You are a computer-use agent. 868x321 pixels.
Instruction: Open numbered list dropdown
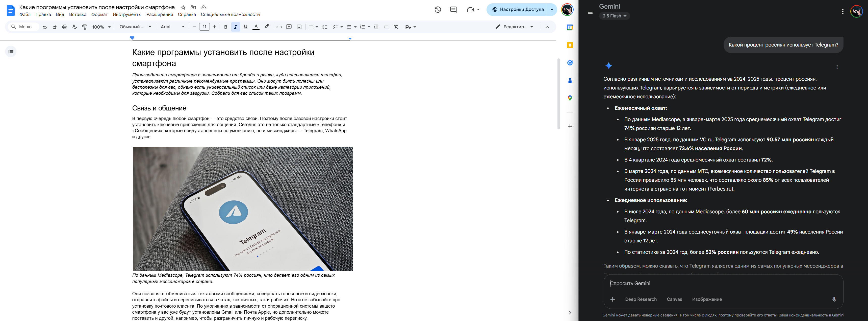click(365, 27)
